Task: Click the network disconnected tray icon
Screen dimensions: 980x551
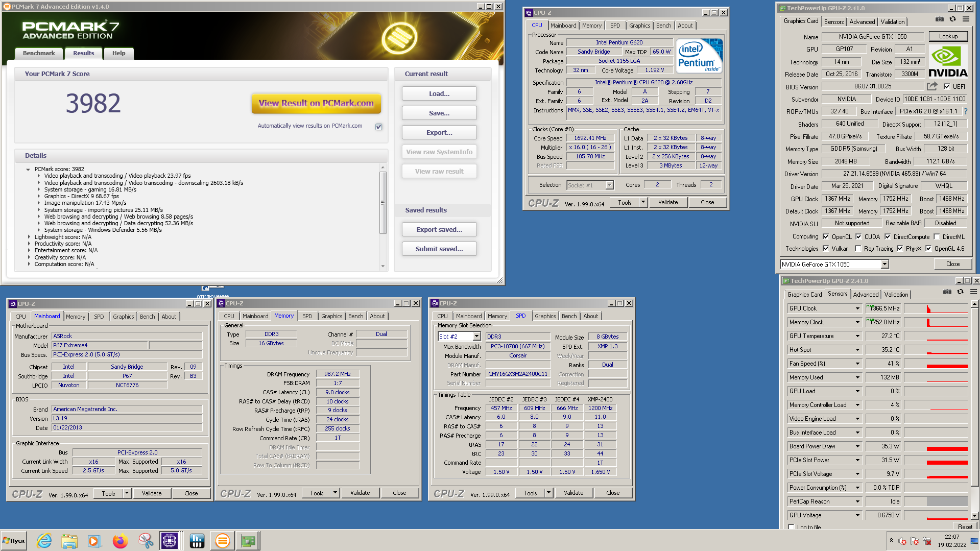Action: [x=927, y=541]
